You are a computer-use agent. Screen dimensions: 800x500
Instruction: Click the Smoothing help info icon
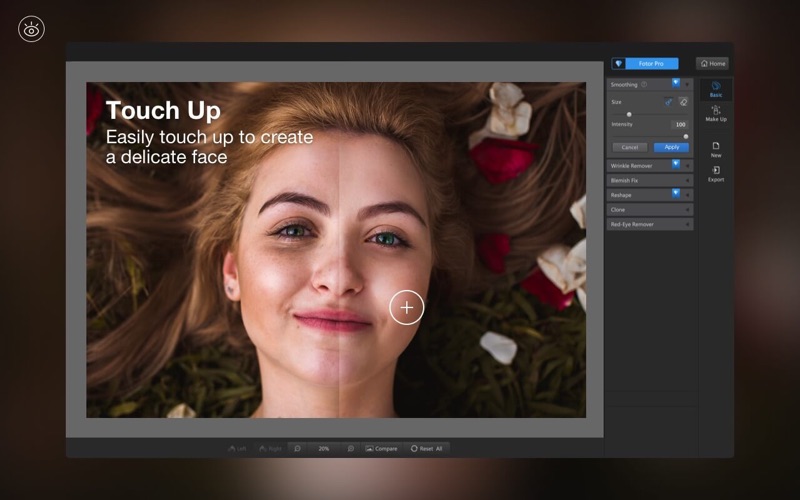pyautogui.click(x=643, y=84)
